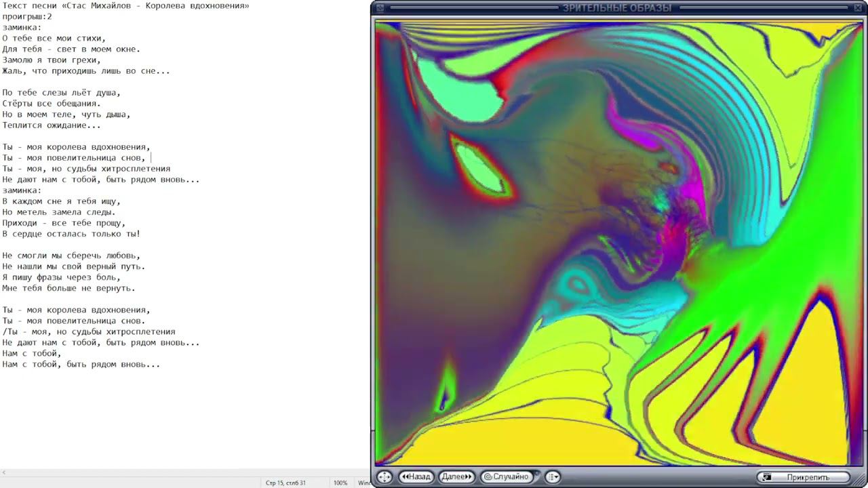Click the line 'Теплится ожидание...'

[x=52, y=125]
